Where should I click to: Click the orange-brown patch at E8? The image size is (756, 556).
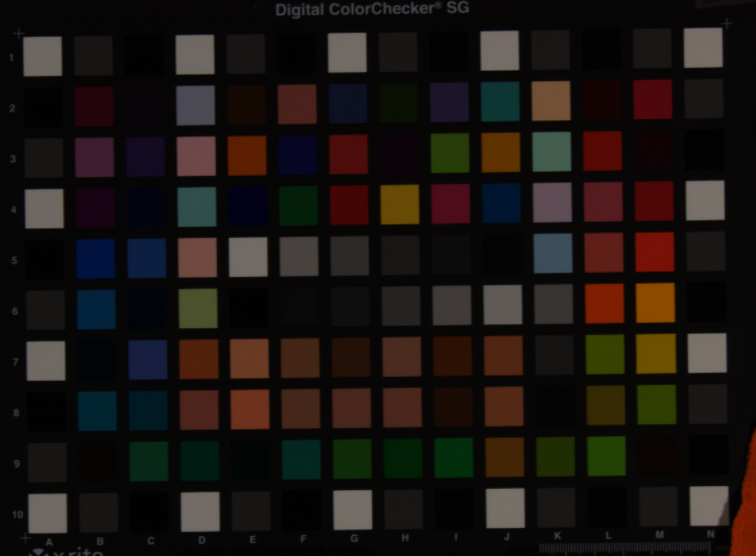pos(250,409)
